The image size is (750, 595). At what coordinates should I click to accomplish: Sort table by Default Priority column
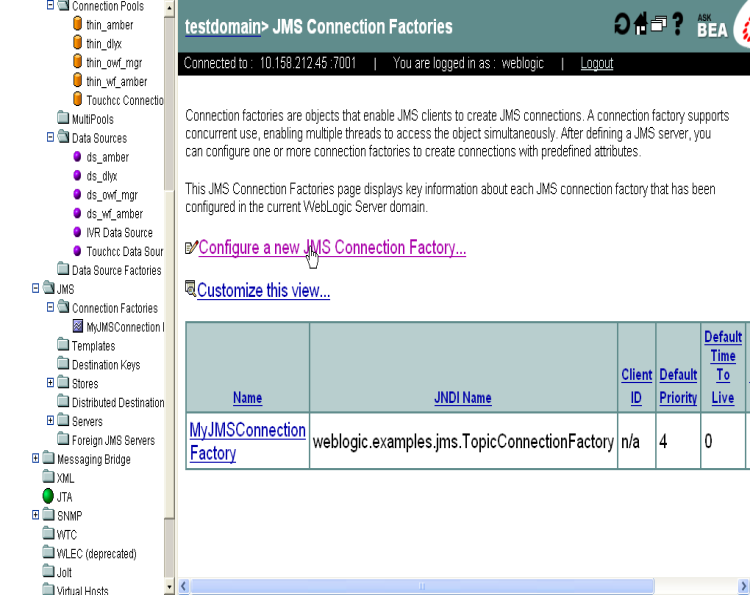click(678, 386)
